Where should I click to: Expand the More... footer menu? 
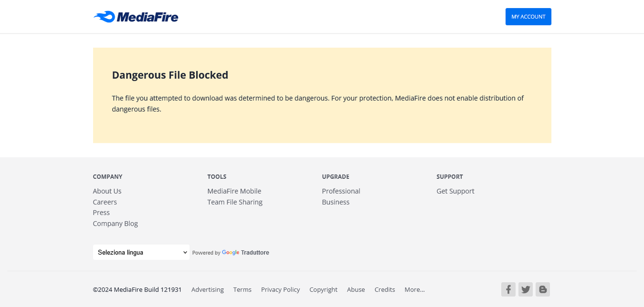coord(415,289)
